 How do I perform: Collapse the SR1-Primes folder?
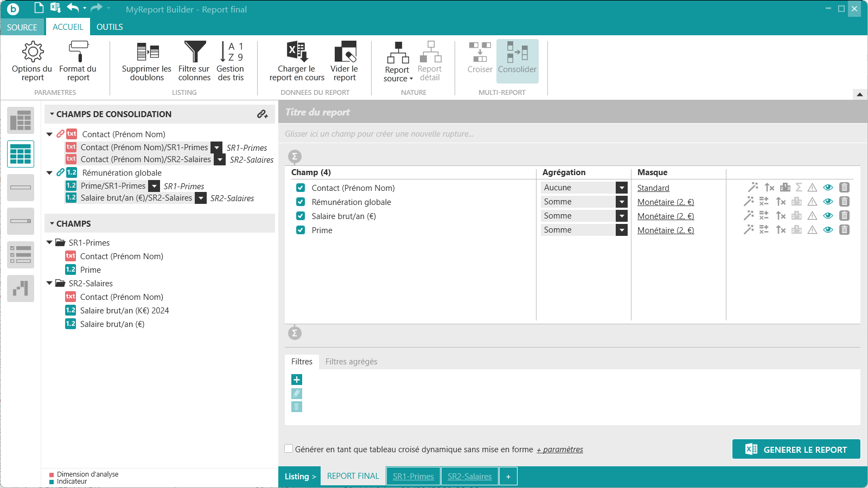coord(49,243)
